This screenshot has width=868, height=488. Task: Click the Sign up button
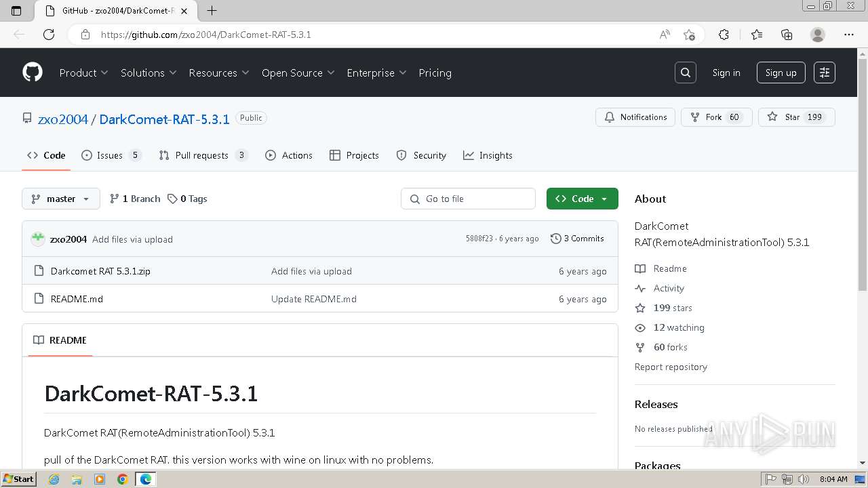[x=781, y=73]
